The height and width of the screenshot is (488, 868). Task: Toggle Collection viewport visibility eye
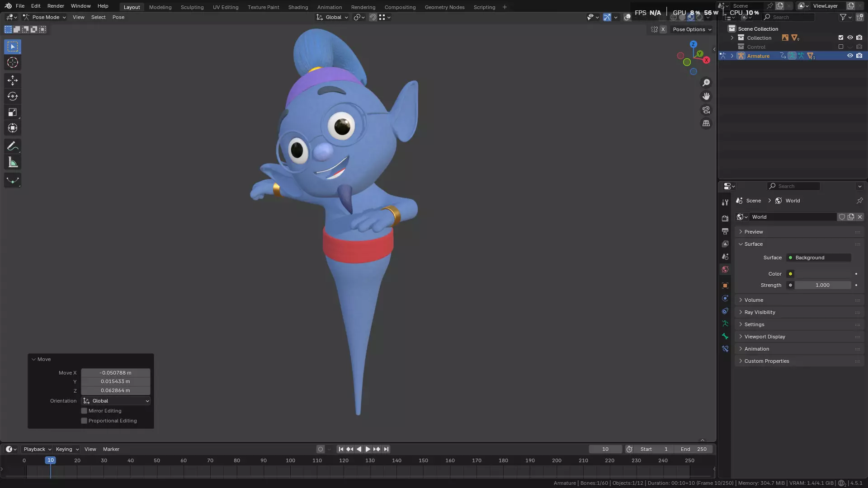pyautogui.click(x=850, y=38)
